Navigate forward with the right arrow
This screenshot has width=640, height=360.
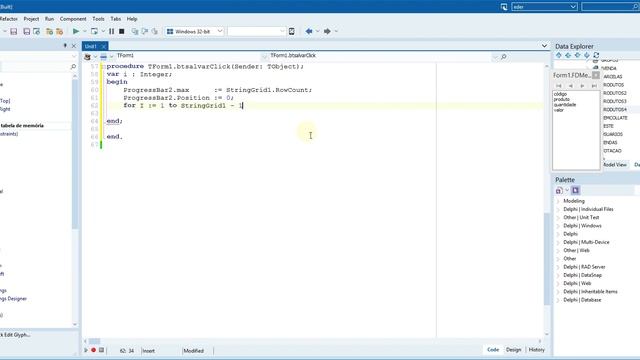[327, 31]
